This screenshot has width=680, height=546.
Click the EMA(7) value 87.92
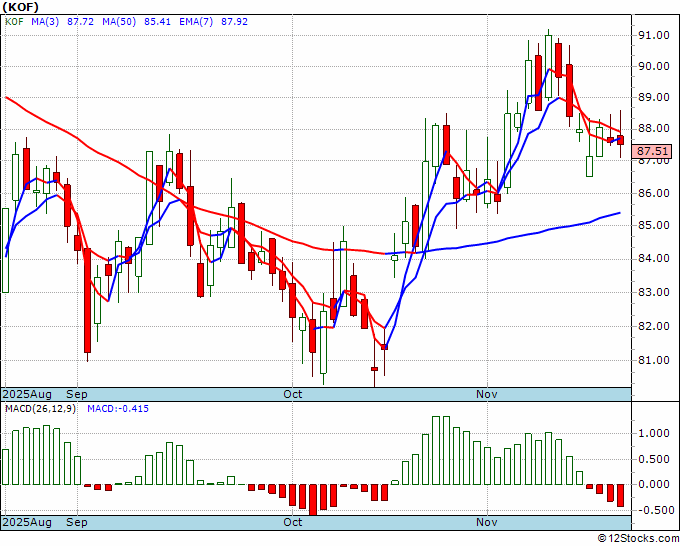point(234,22)
